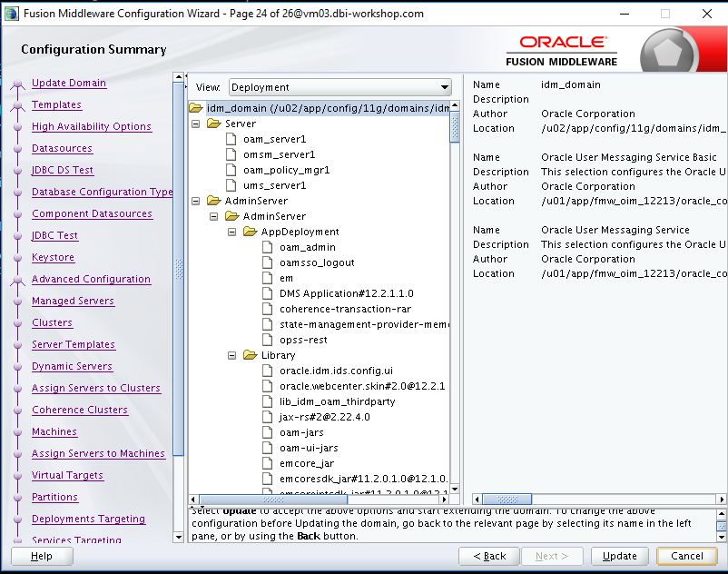728x574 pixels.
Task: Jump to High Availability Options
Action: pos(92,126)
